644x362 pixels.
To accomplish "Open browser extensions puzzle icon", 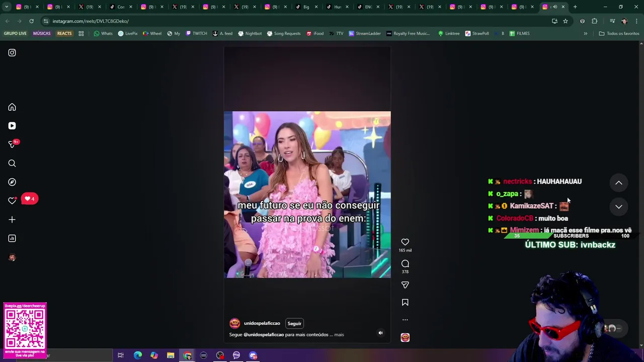I will coord(595,21).
